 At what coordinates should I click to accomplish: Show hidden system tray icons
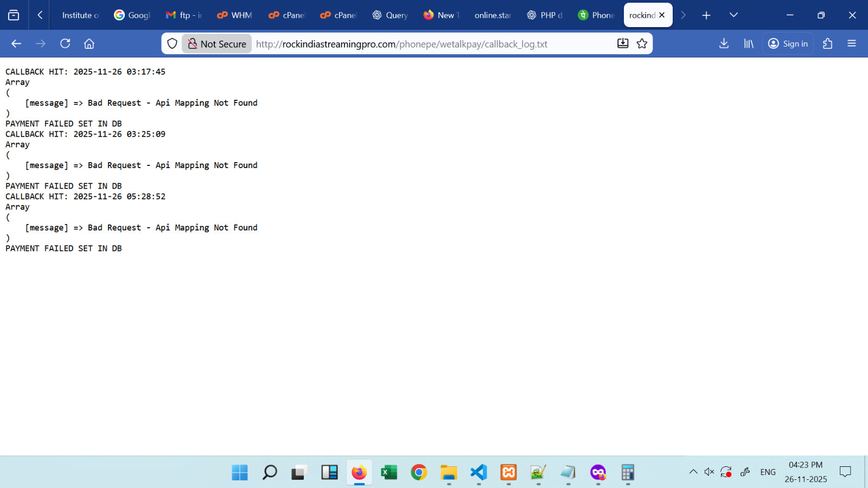693,472
